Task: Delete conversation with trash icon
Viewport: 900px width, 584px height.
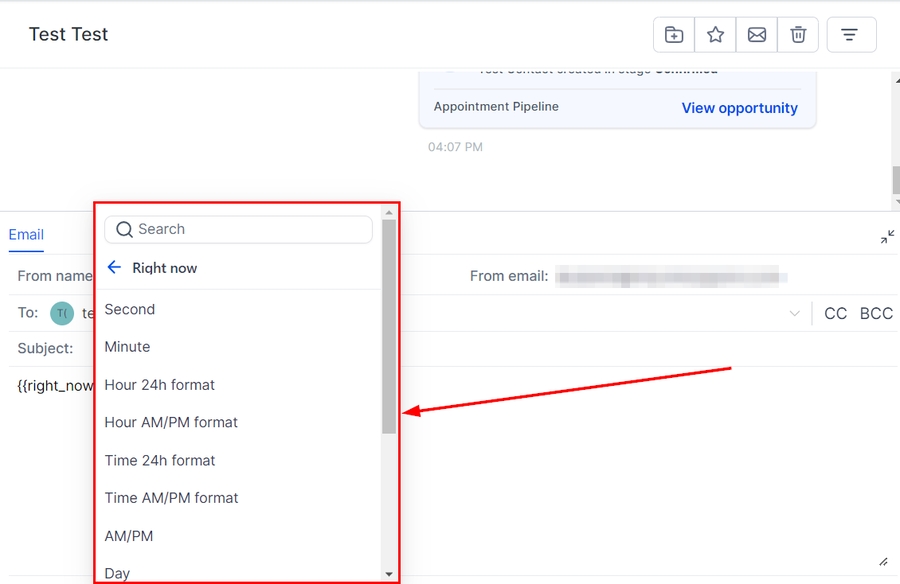Action: coord(798,35)
